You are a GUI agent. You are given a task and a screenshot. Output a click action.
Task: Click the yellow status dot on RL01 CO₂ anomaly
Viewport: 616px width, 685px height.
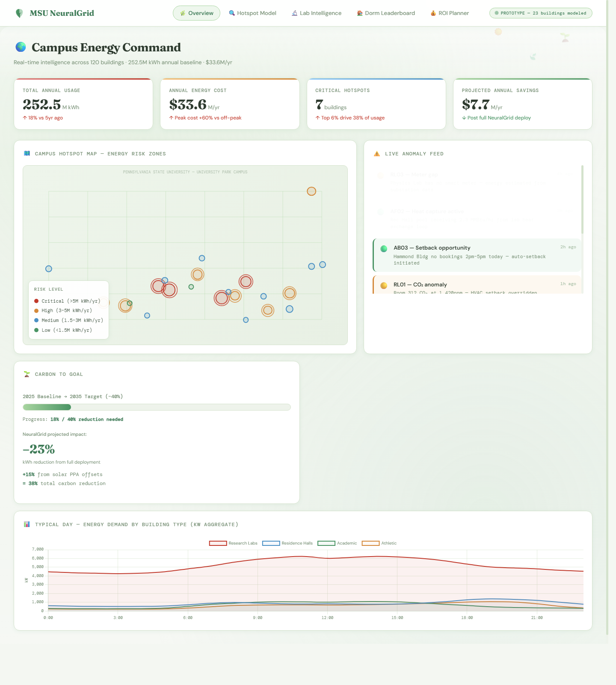click(384, 286)
